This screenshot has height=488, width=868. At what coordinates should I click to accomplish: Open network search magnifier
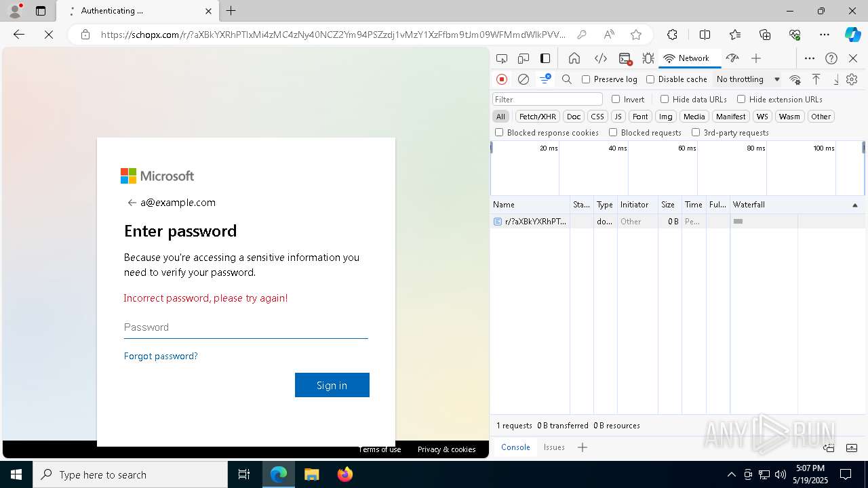pyautogui.click(x=567, y=79)
